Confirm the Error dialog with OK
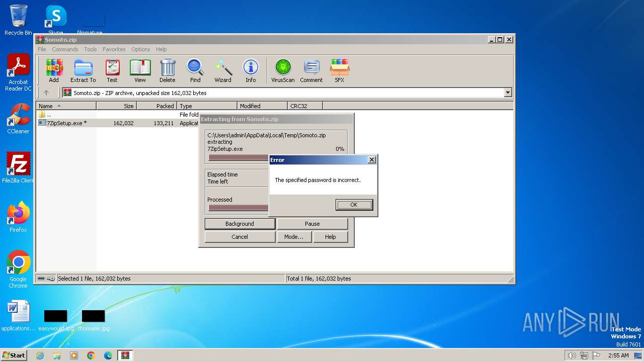 pyautogui.click(x=354, y=205)
